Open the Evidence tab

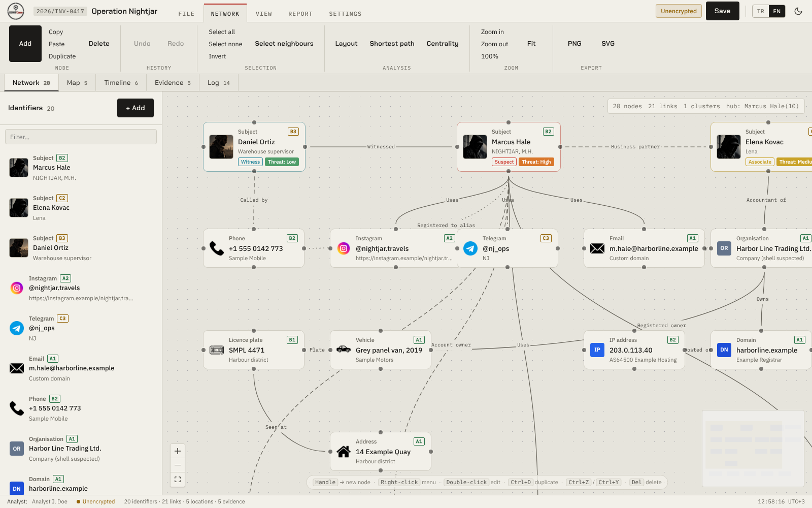point(173,83)
